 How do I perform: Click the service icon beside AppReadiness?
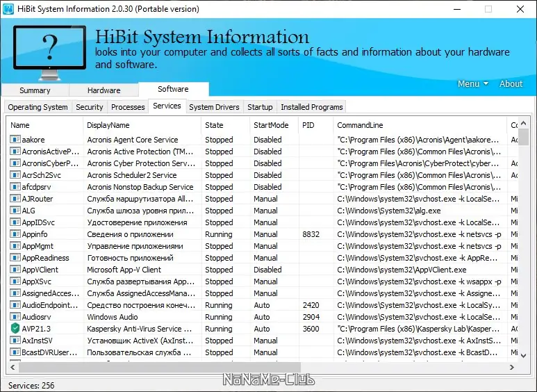(x=15, y=258)
